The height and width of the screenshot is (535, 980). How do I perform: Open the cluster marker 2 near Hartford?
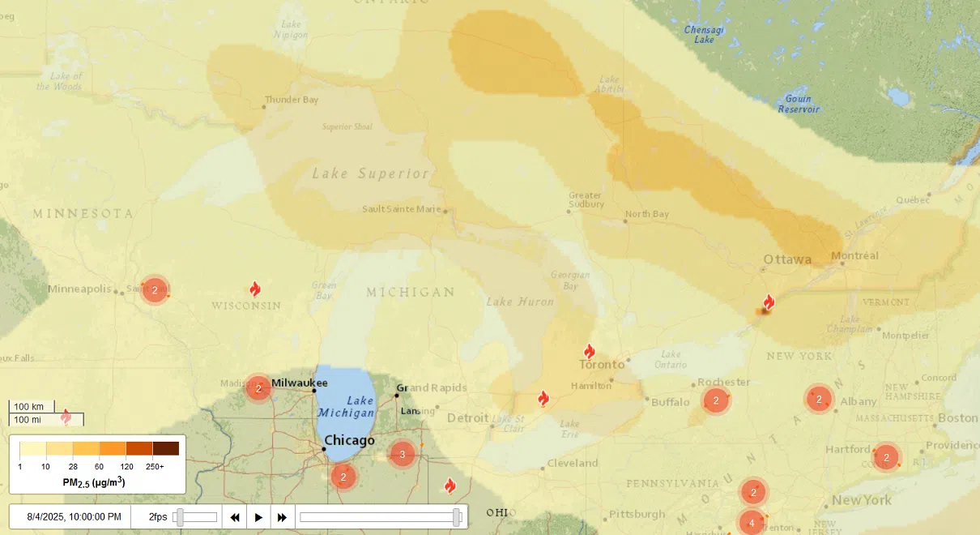pyautogui.click(x=886, y=457)
